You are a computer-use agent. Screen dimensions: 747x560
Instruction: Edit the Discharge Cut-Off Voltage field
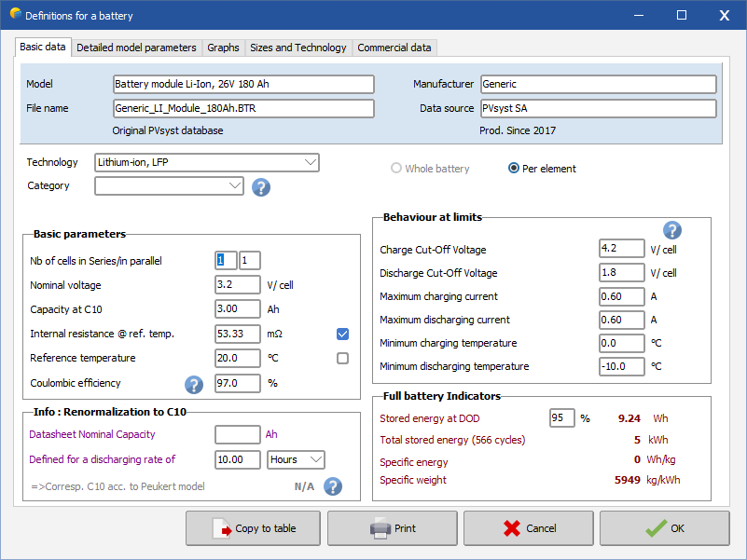[622, 272]
